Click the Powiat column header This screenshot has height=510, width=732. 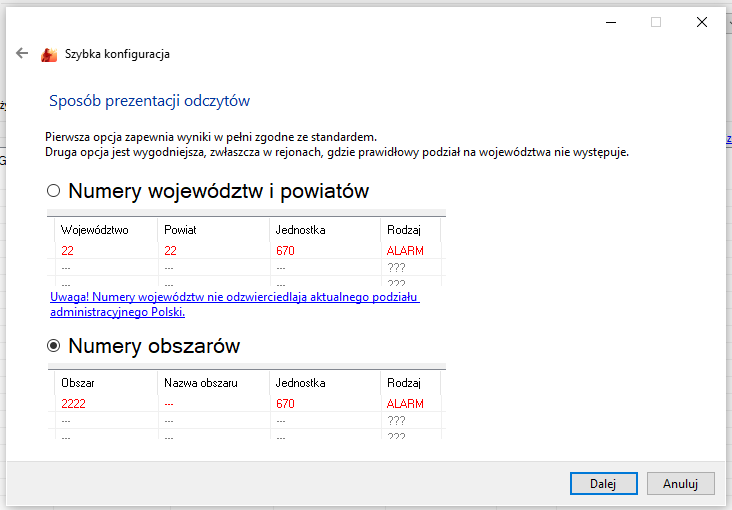tap(181, 230)
